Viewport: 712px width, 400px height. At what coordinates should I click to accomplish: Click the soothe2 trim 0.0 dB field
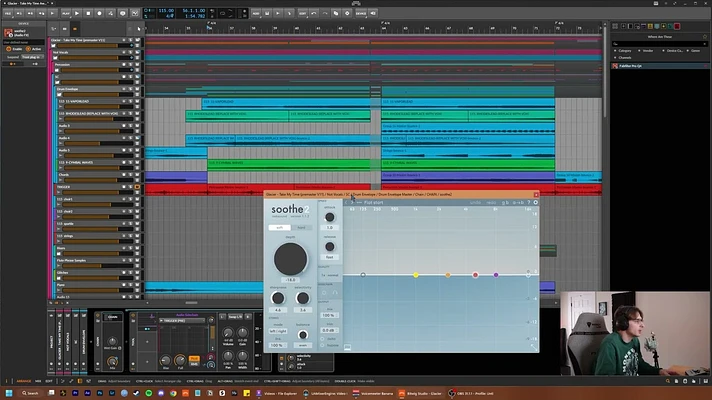328,331
